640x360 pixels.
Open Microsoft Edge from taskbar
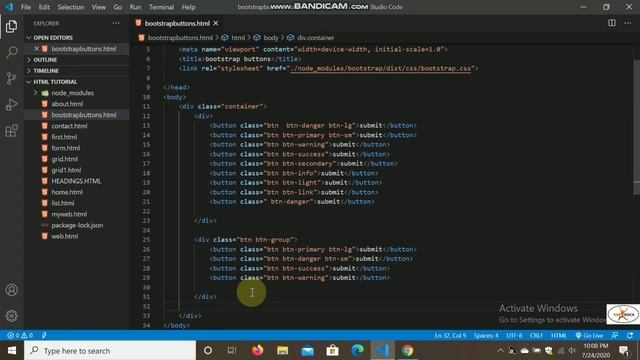(x=358, y=351)
